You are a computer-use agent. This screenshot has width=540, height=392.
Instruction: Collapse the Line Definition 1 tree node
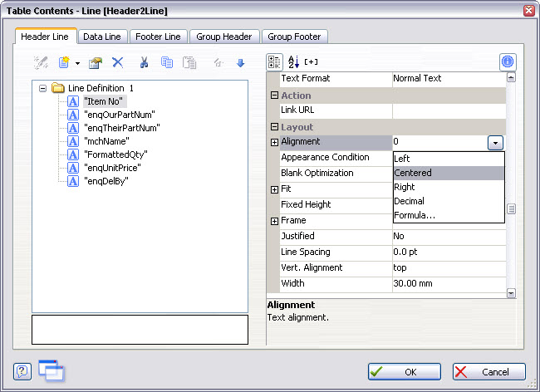pyautogui.click(x=42, y=89)
